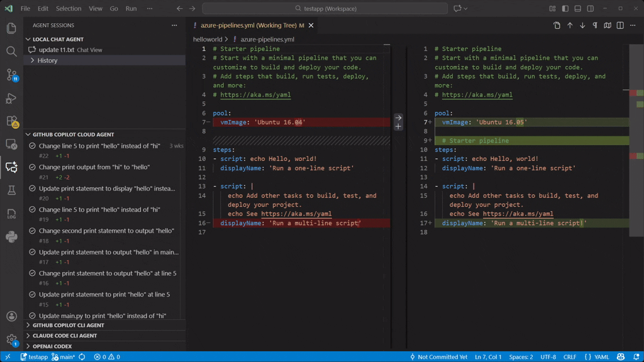Open session #21 Change print output from hi
Viewport: 644px width, 362px height.
pos(105,172)
